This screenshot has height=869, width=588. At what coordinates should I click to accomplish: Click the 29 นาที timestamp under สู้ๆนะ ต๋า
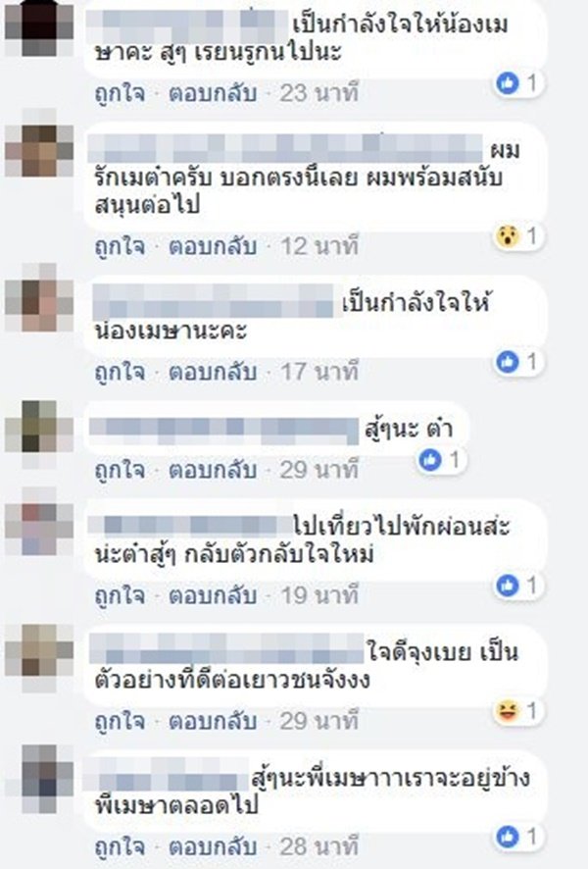coord(318,470)
